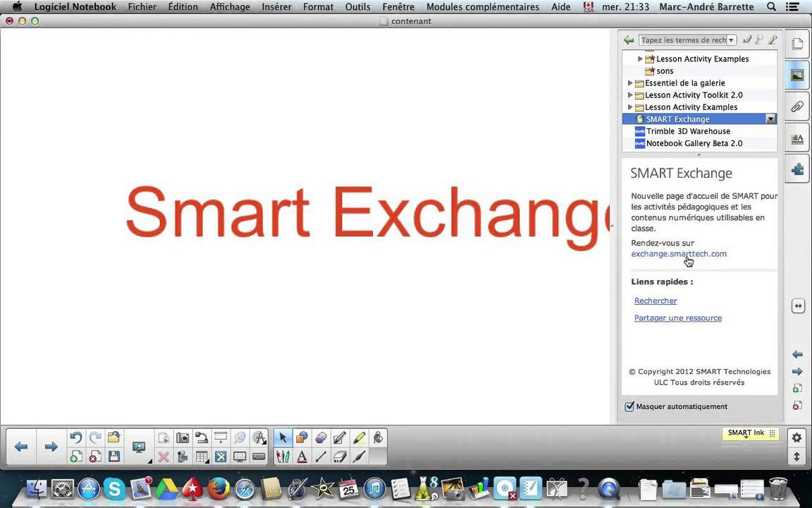This screenshot has height=508, width=812.
Task: Open Finder from the Dock
Action: (36, 489)
